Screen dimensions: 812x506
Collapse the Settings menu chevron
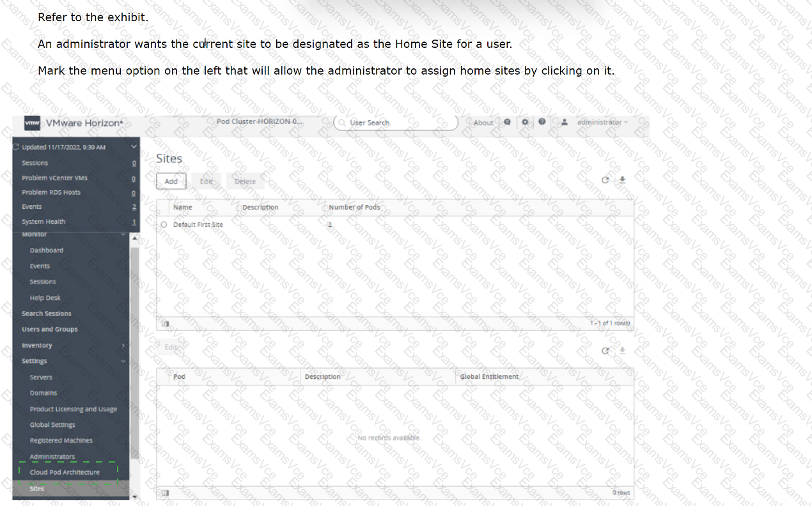pyautogui.click(x=123, y=361)
